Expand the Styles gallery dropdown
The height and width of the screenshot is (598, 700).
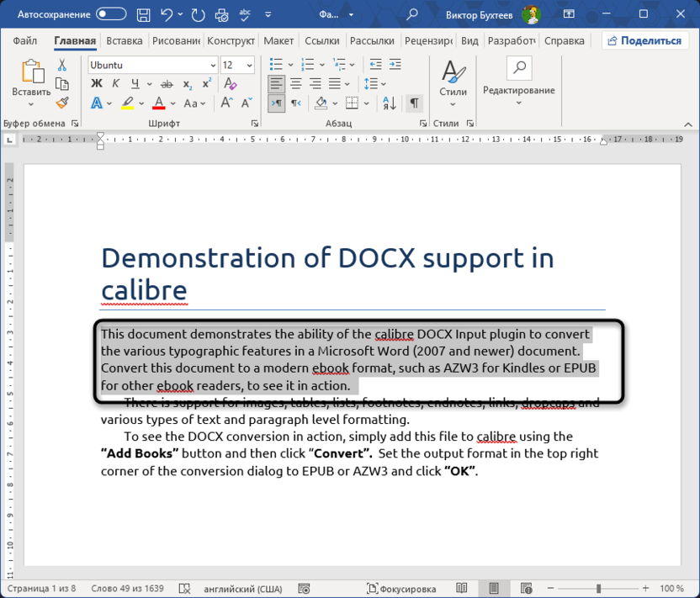[x=453, y=105]
